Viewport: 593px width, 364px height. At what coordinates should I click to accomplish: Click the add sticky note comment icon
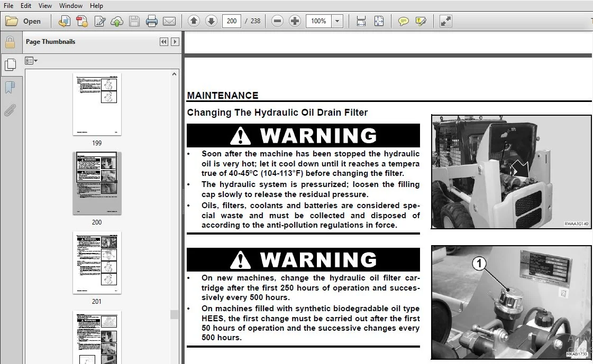point(404,21)
